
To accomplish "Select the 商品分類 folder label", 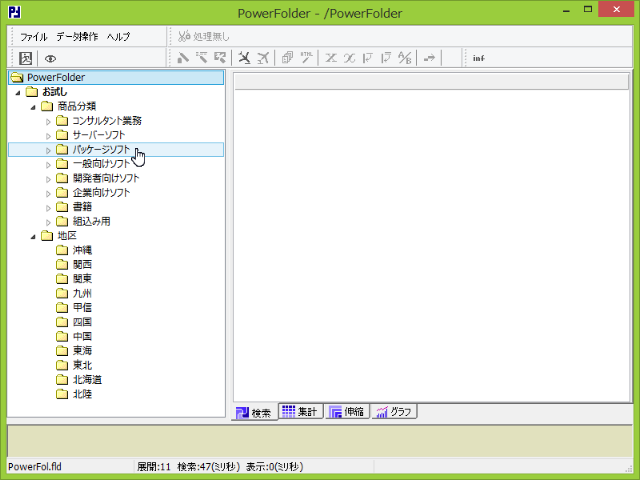I will pos(76,106).
